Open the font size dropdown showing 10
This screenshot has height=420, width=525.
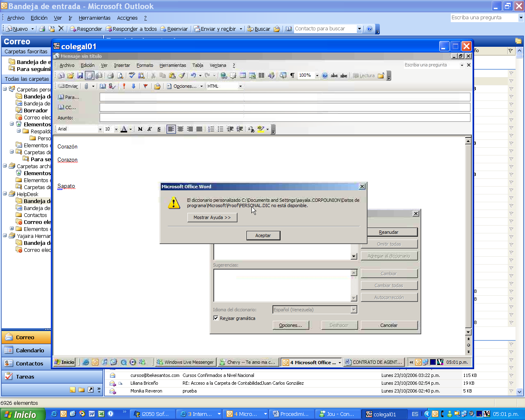[x=116, y=129]
